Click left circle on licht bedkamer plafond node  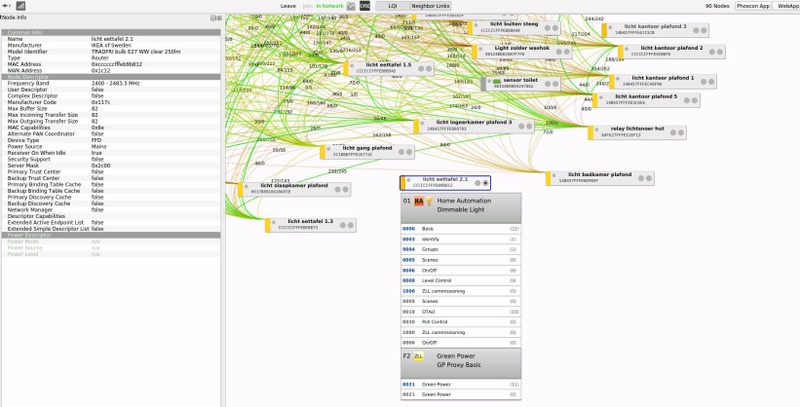(x=641, y=178)
